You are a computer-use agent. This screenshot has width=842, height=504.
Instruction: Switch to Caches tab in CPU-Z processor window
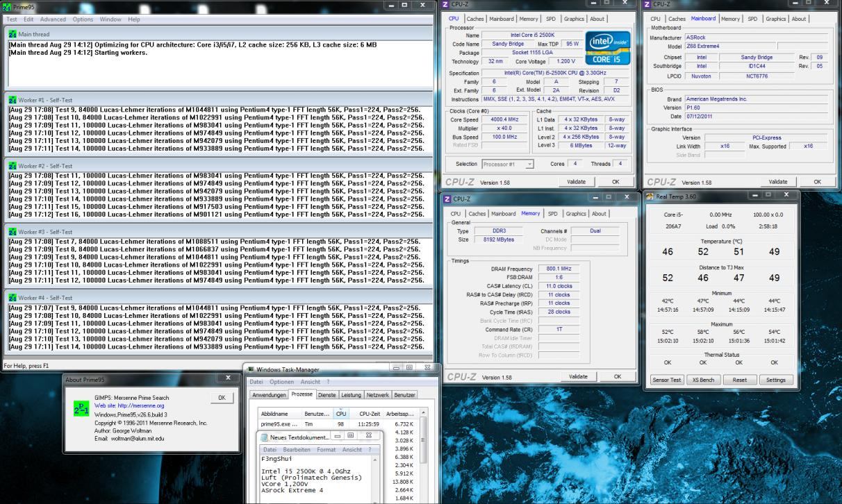(477, 19)
